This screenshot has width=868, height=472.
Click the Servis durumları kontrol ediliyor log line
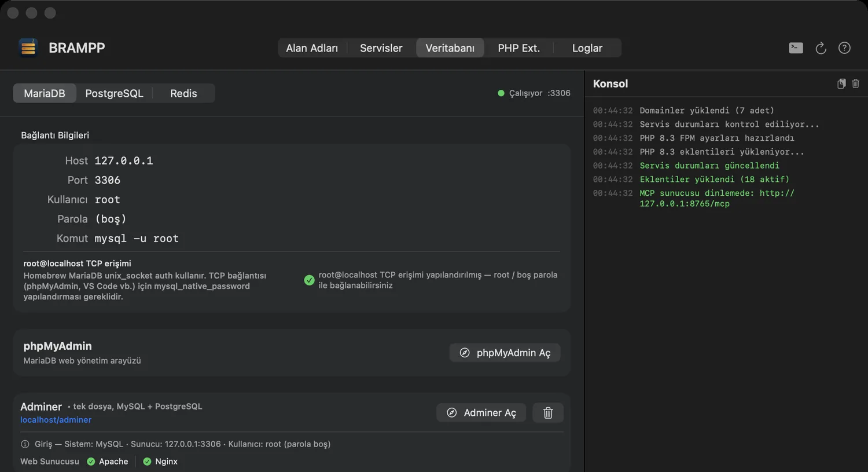point(729,125)
